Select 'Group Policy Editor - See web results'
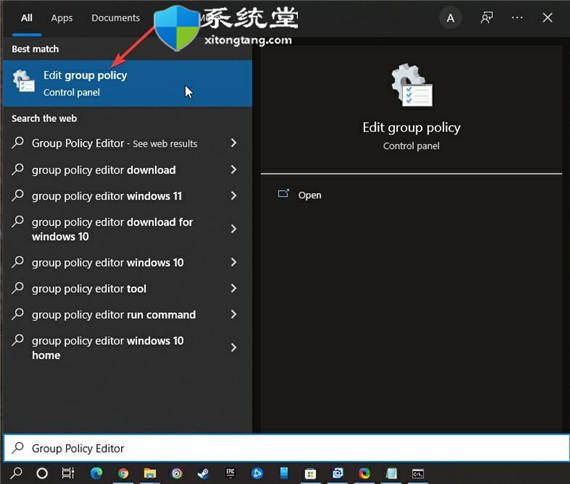The width and height of the screenshot is (570, 484). pyautogui.click(x=127, y=143)
